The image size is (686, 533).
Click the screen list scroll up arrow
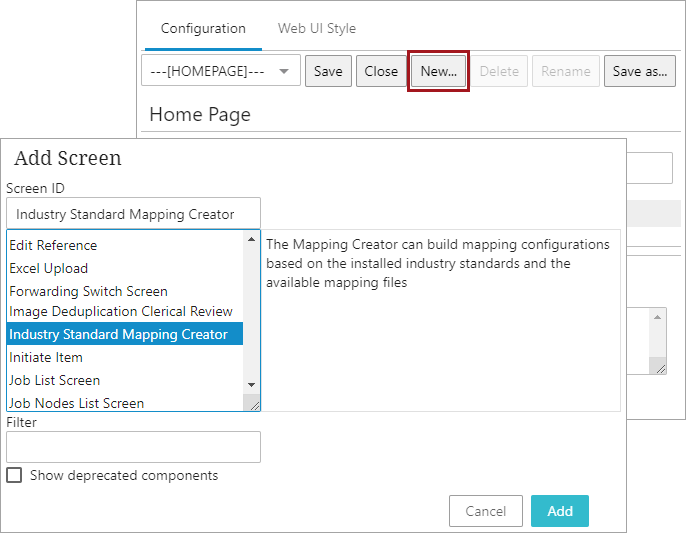pos(252,239)
